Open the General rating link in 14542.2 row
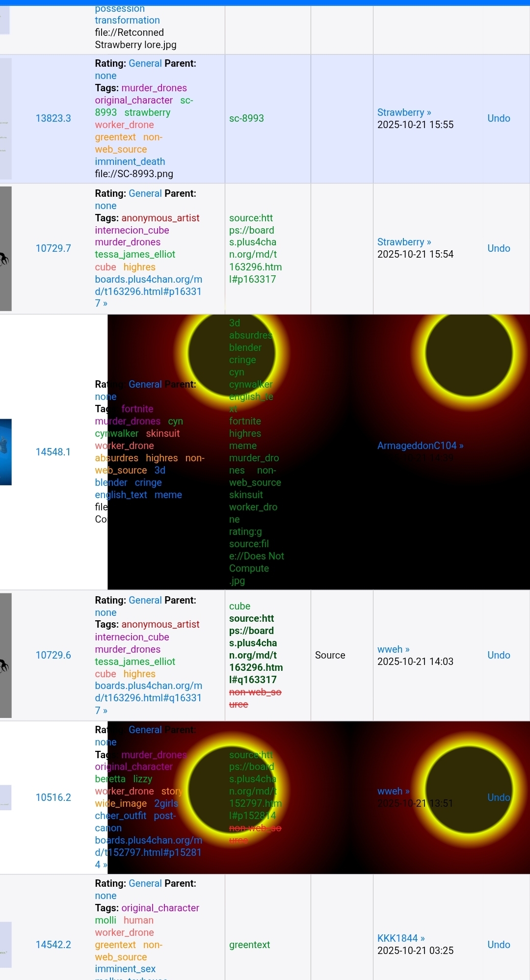Screen dimensions: 530x980 click(145, 883)
